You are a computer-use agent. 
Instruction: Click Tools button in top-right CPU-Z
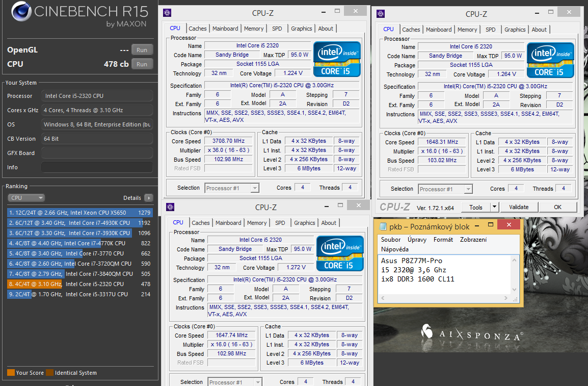(475, 207)
